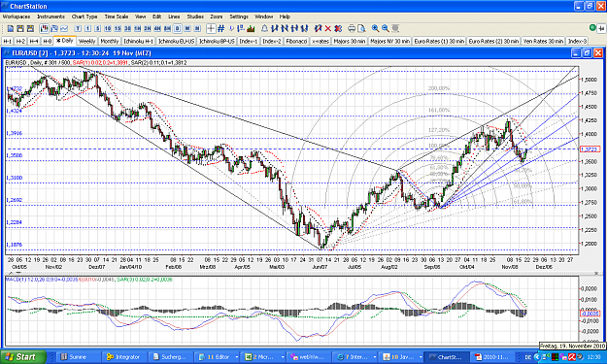Click the red X delete icon
The height and width of the screenshot is (364, 607).
click(328, 28)
